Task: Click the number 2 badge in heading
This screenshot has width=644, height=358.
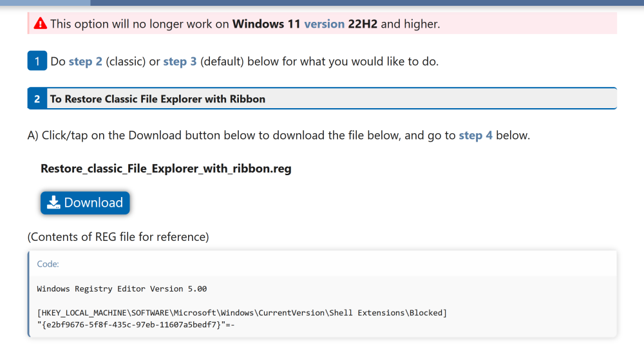Action: (37, 99)
